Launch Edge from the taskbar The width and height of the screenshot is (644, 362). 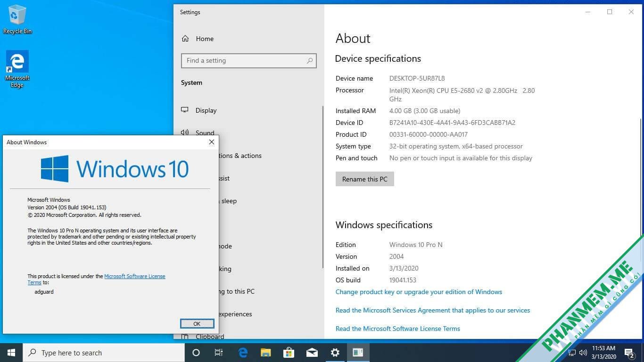[x=243, y=353]
